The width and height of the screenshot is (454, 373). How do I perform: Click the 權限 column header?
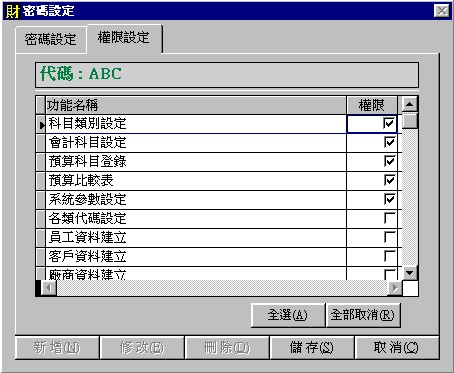click(372, 105)
